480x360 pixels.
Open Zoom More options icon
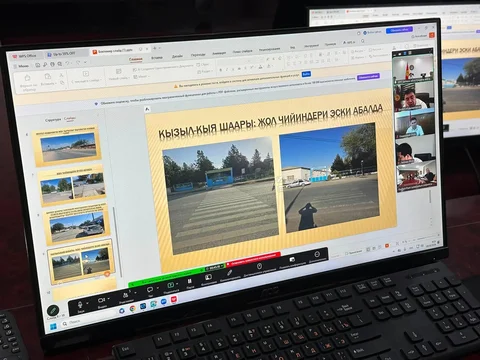[317, 255]
